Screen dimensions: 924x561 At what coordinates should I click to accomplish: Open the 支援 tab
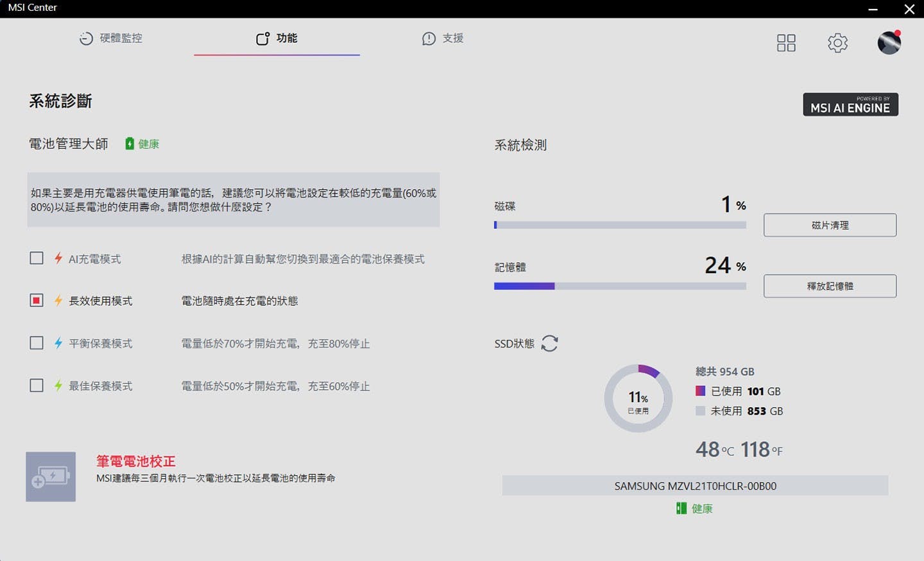point(443,38)
